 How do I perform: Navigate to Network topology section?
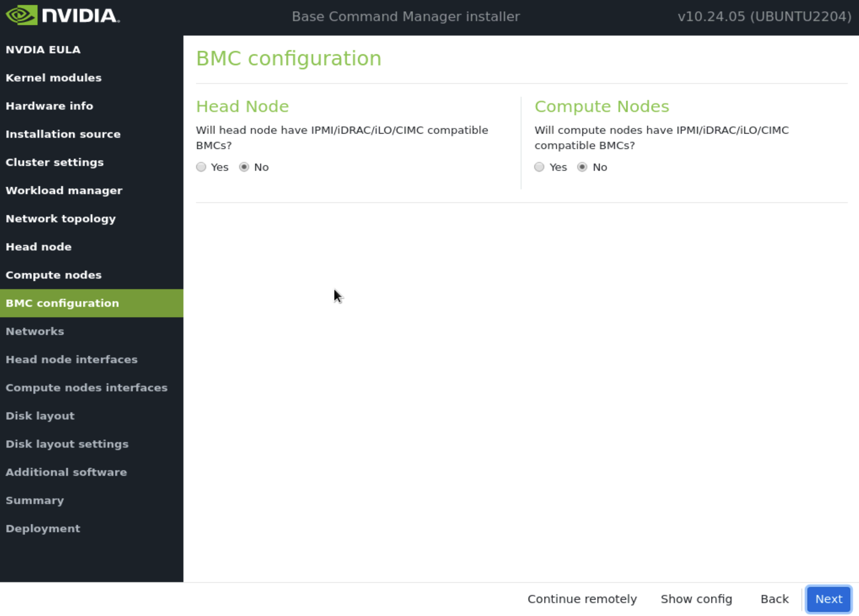[x=61, y=218]
